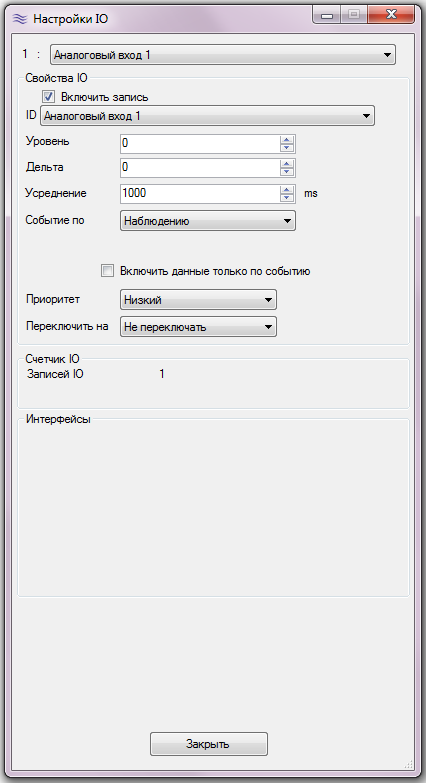Increase the Усреднение value with up arrow

click(x=287, y=189)
